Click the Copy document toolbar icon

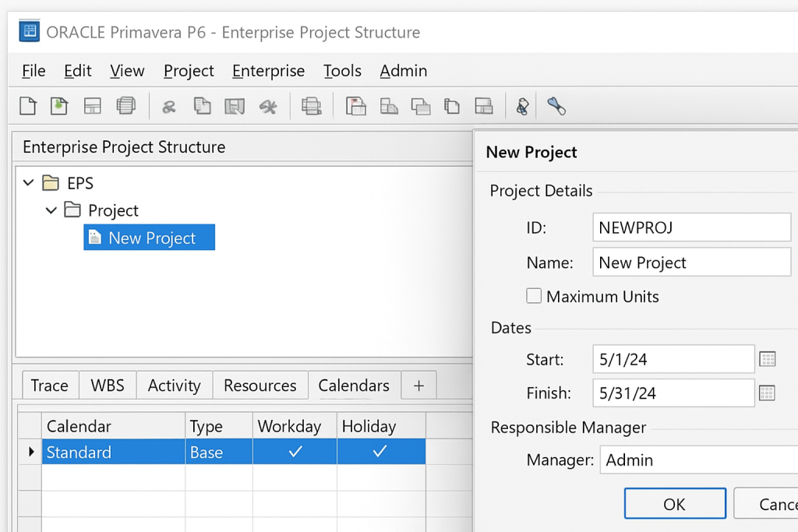202,105
